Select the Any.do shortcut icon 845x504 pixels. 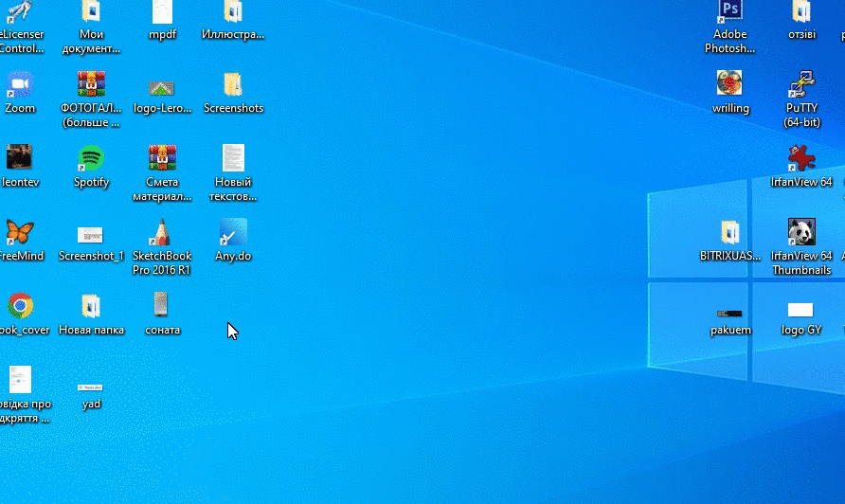click(233, 233)
